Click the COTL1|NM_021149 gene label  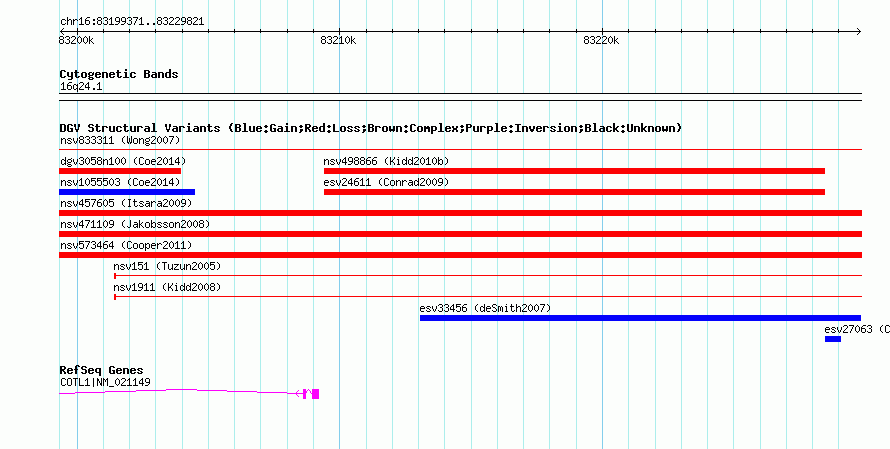click(x=106, y=383)
